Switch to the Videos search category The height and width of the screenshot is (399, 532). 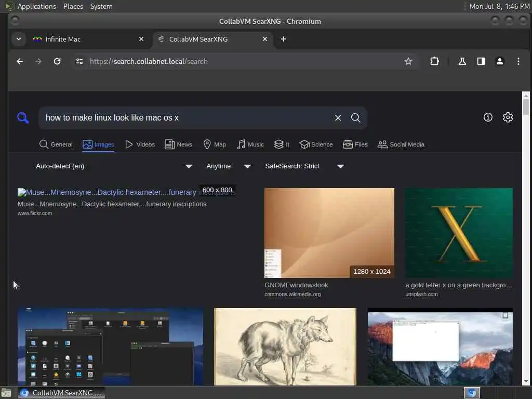point(140,144)
